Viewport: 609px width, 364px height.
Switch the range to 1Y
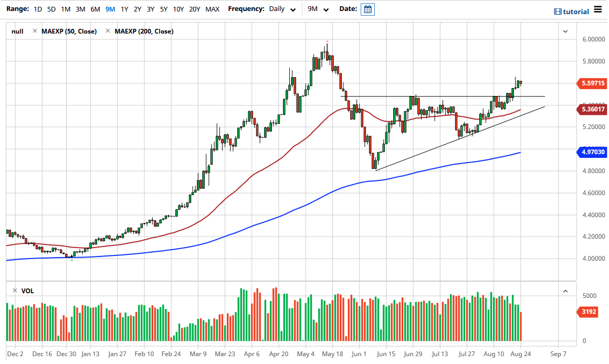coord(124,9)
